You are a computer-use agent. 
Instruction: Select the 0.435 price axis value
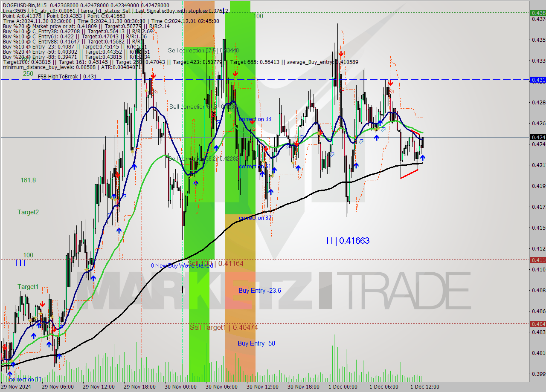pos(539,40)
